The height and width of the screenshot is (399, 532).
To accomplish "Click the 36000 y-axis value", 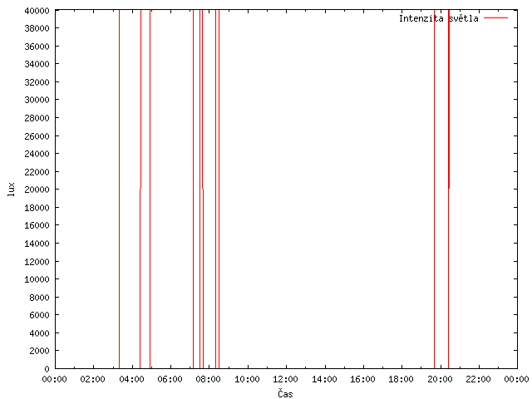I will pyautogui.click(x=37, y=47).
